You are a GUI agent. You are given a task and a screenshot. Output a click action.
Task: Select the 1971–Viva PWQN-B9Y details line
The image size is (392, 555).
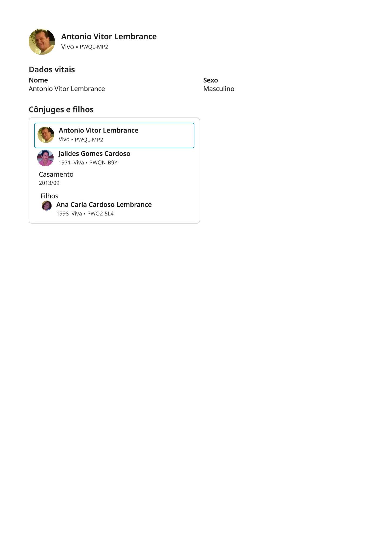pos(88,163)
